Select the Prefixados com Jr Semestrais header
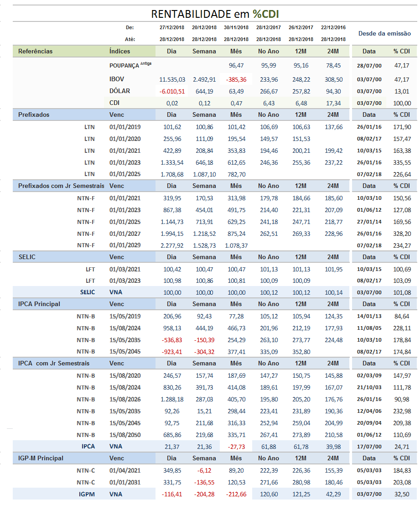 pos(61,186)
